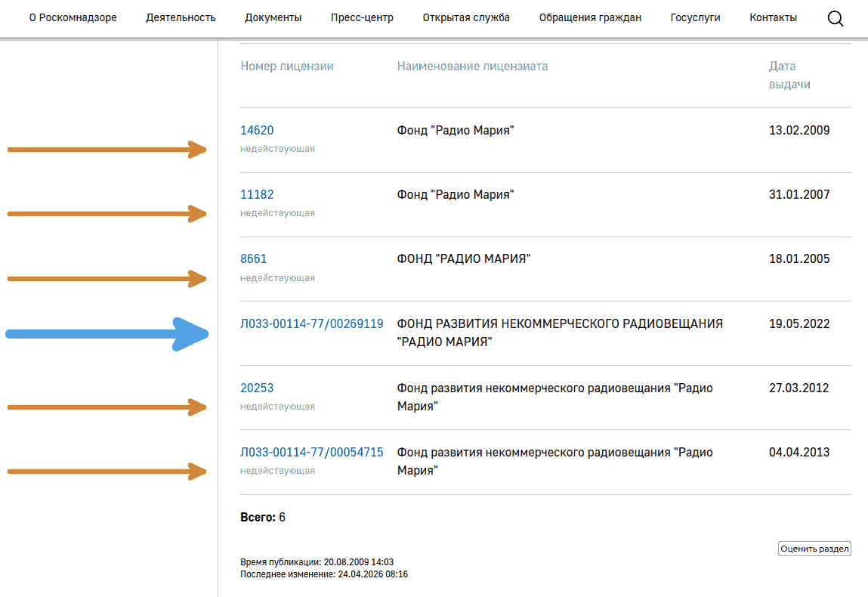Click licensee name in the 14620 row
Image resolution: width=868 pixels, height=597 pixels.
(x=455, y=130)
